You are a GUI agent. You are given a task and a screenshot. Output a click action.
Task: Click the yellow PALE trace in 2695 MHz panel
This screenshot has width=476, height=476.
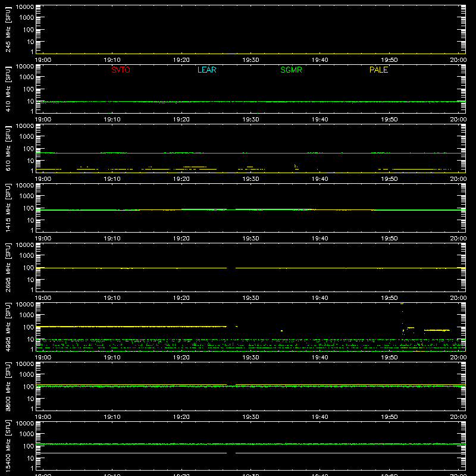(250, 268)
